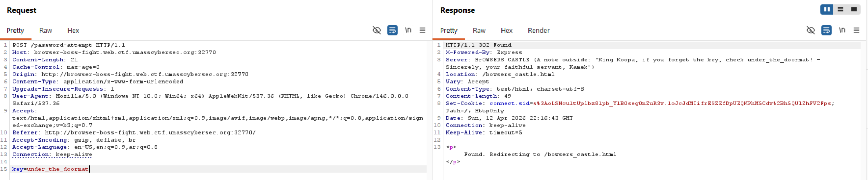Switch to combined tabbed layout icon
Screen dimensions: 868x180
[854, 9]
